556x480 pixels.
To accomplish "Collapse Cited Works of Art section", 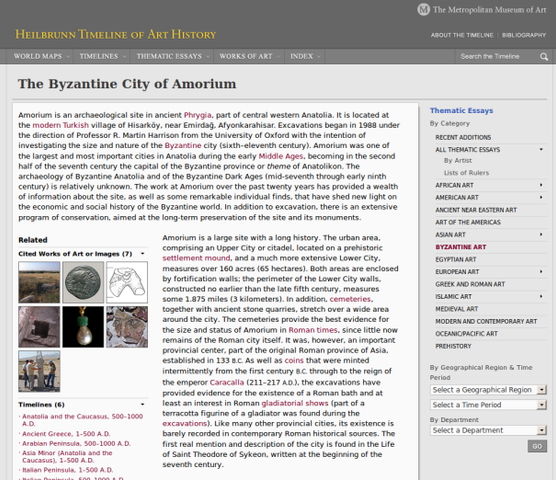I will [x=143, y=253].
